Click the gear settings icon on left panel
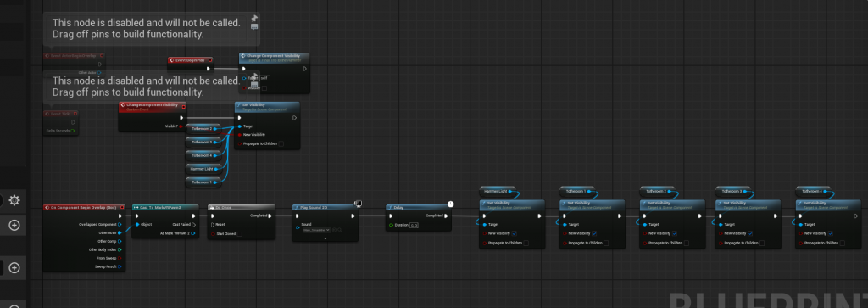 tap(14, 200)
